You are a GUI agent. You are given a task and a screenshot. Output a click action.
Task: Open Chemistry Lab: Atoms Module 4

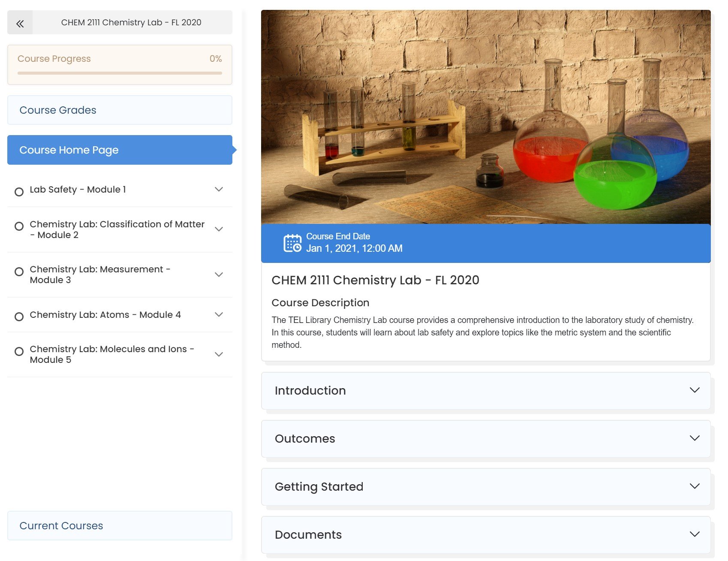click(105, 315)
